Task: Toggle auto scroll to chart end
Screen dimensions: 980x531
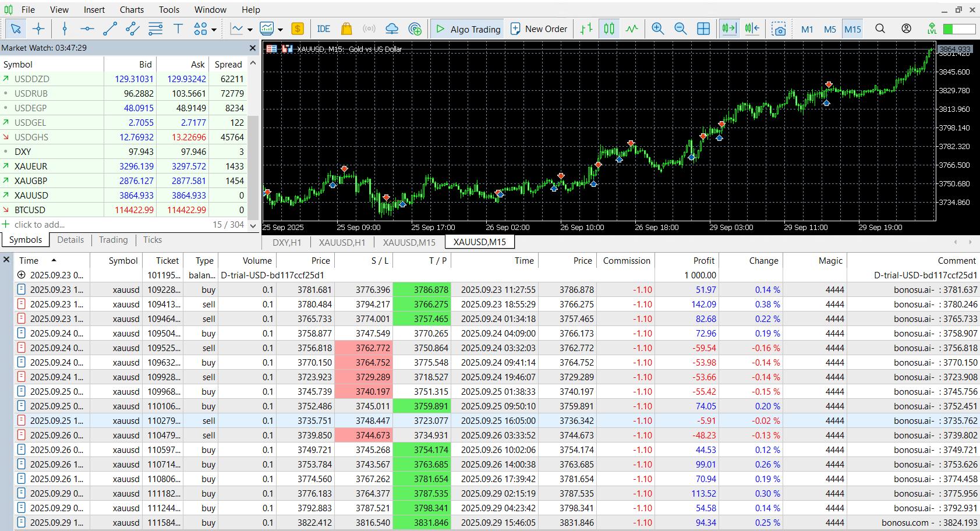Action: point(728,28)
